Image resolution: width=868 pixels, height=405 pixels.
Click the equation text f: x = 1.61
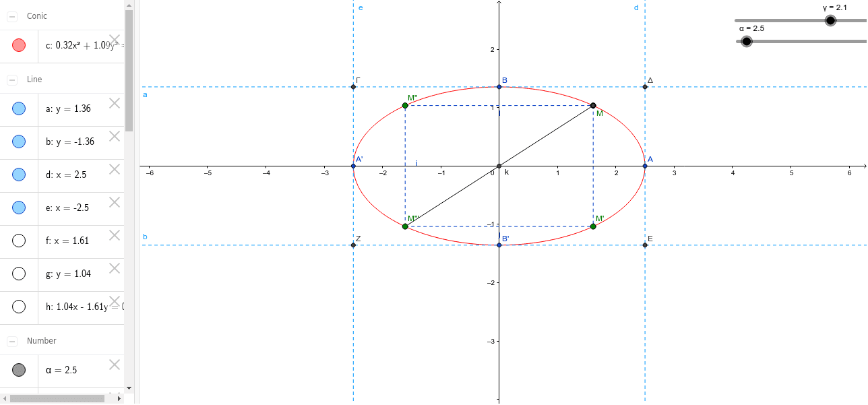click(x=67, y=241)
